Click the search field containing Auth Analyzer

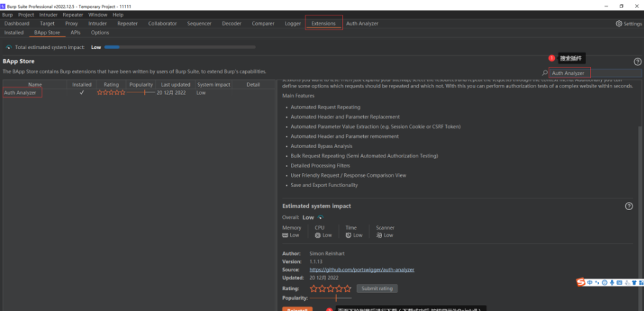pyautogui.click(x=595, y=73)
